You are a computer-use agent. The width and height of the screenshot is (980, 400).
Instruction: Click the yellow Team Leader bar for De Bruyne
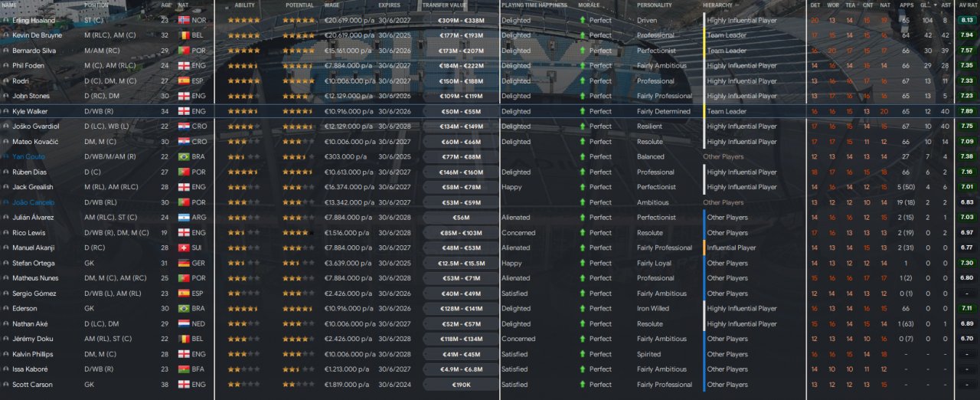click(x=704, y=35)
